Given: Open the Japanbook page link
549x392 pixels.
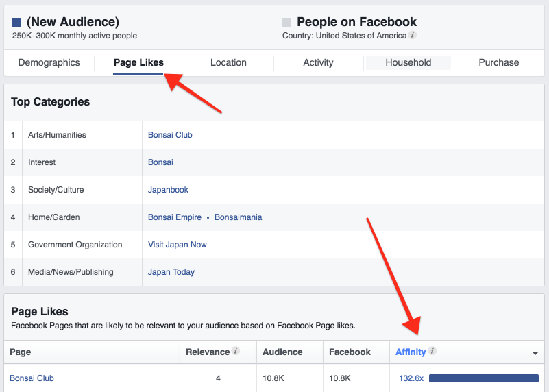Looking at the screenshot, I should [168, 190].
